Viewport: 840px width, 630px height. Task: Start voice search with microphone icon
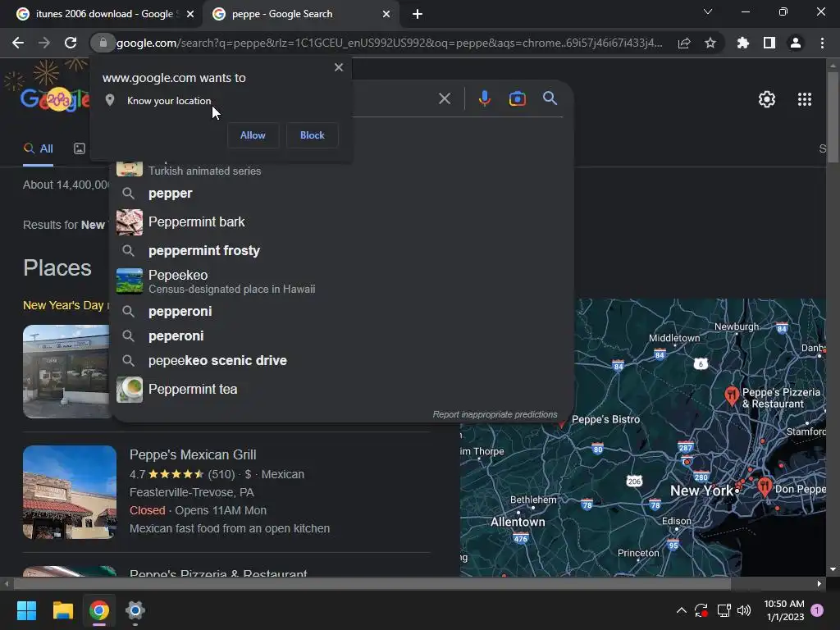click(x=484, y=98)
